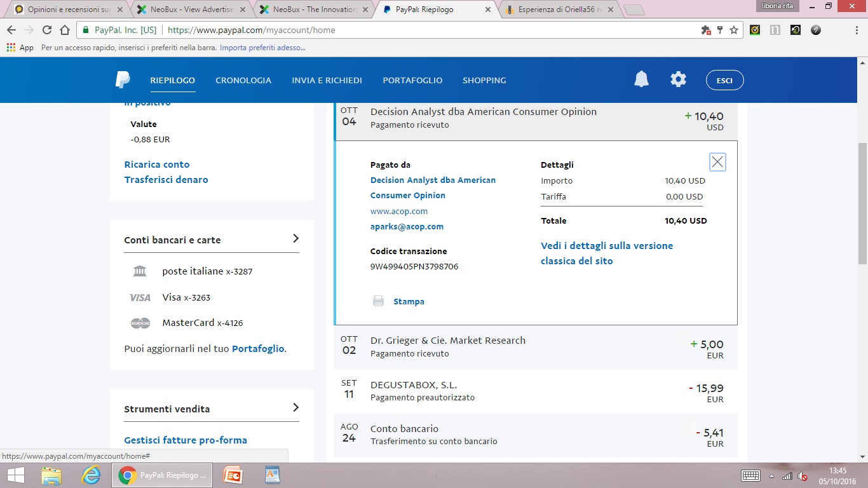Click the MasterCard logo icon
Image resolution: width=868 pixels, height=488 pixels.
[x=140, y=323]
